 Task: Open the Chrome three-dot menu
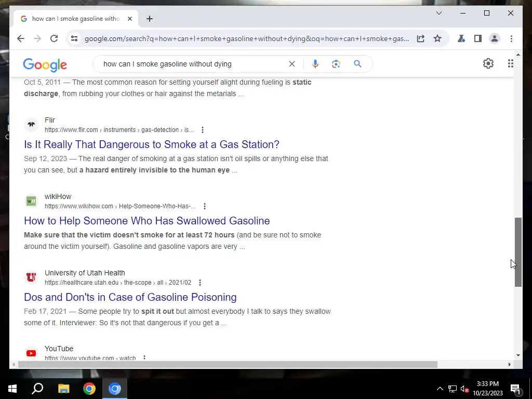(x=511, y=38)
